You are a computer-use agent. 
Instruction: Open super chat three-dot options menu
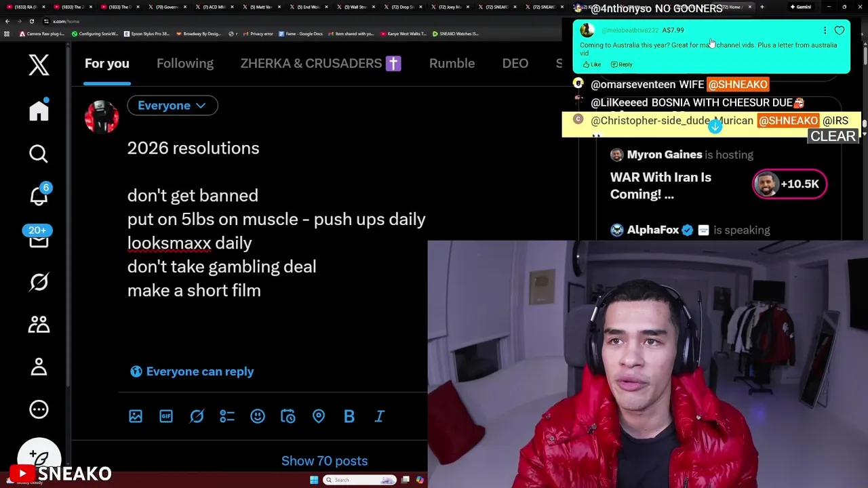tap(825, 30)
